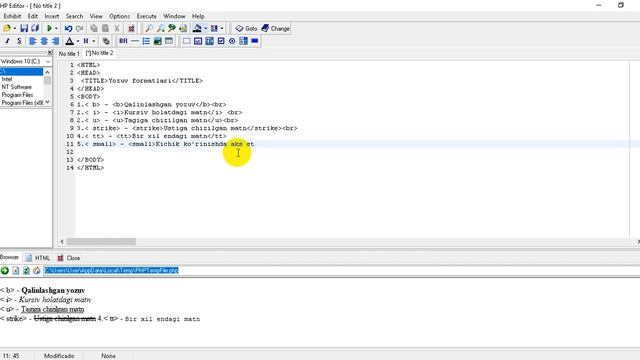
Task: Undo the last edit
Action: [x=68, y=28]
